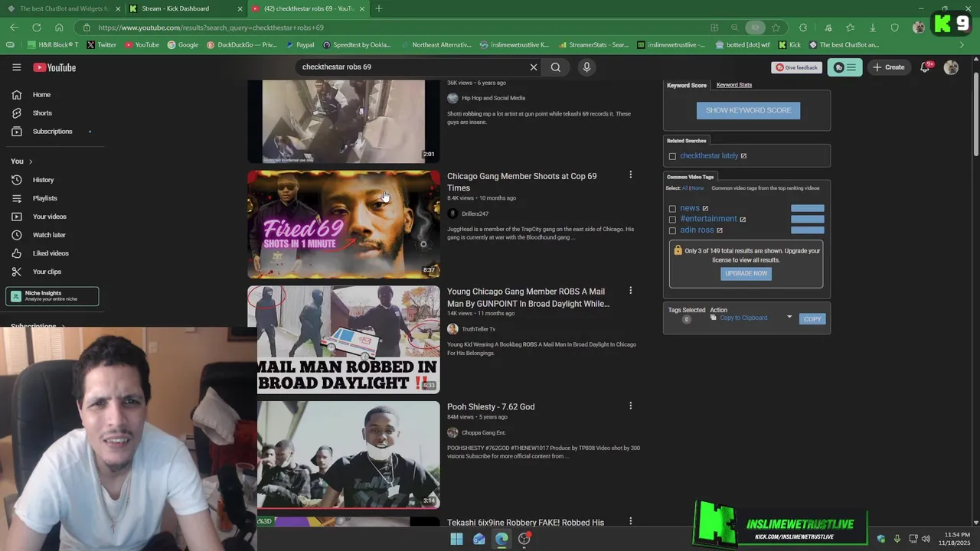Switch to The best ChatBot and Widgets tab
980x551 pixels.
point(61,8)
